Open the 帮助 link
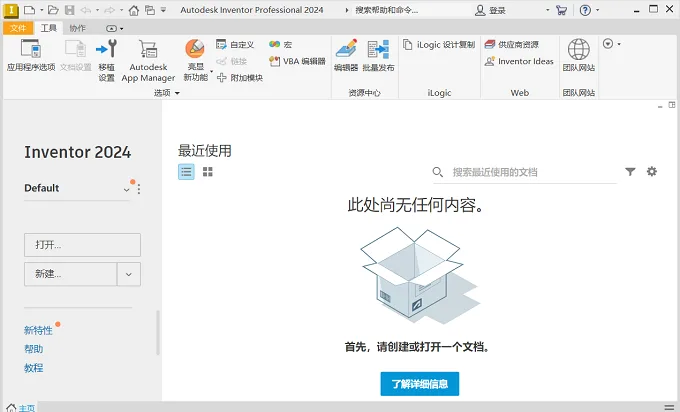Image resolution: width=680 pixels, height=412 pixels. pos(33,349)
